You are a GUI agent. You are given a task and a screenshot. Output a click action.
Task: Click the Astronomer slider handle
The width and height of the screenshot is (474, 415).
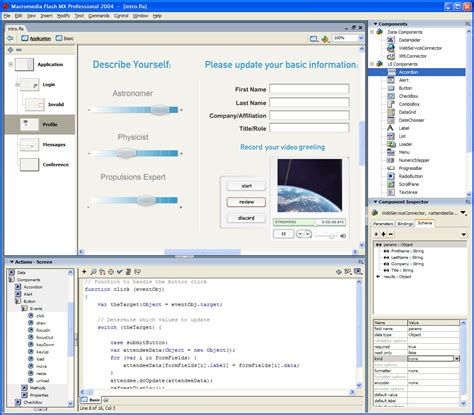(159, 110)
